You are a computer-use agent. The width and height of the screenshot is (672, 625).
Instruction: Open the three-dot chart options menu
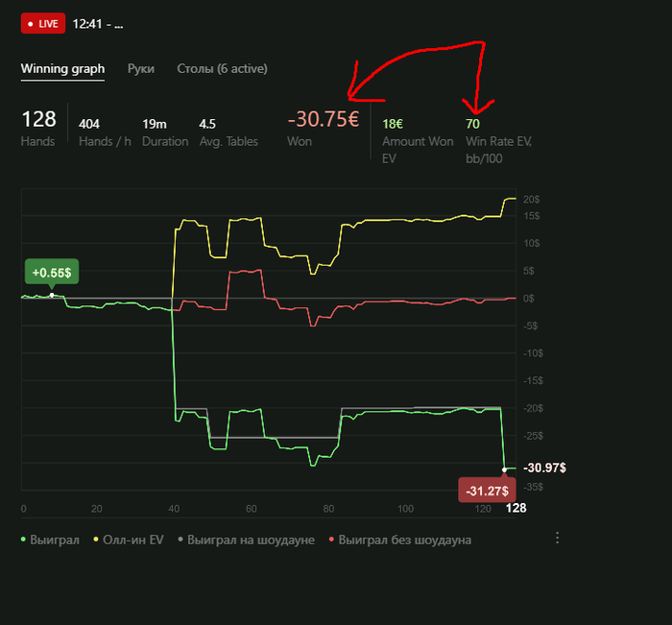[x=557, y=538]
